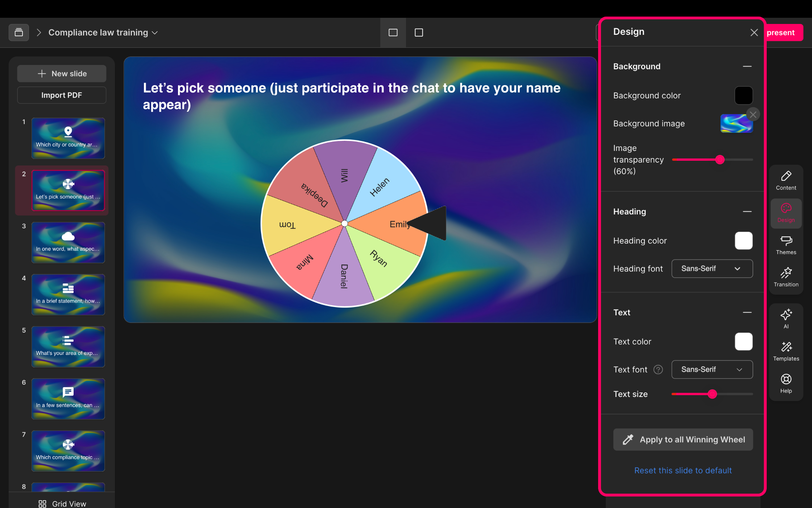
Task: Open the Transition panel icon
Action: (786, 277)
